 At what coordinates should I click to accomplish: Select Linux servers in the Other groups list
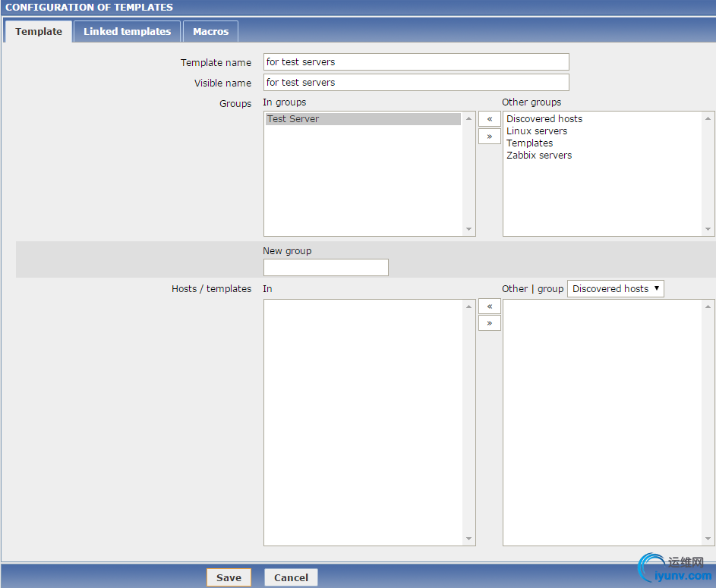tap(537, 131)
